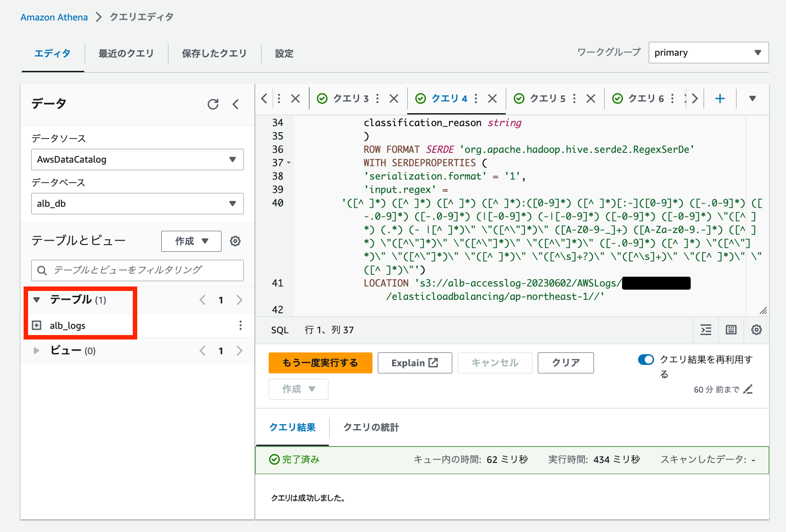Click the もう一度実行する button

(x=320, y=363)
